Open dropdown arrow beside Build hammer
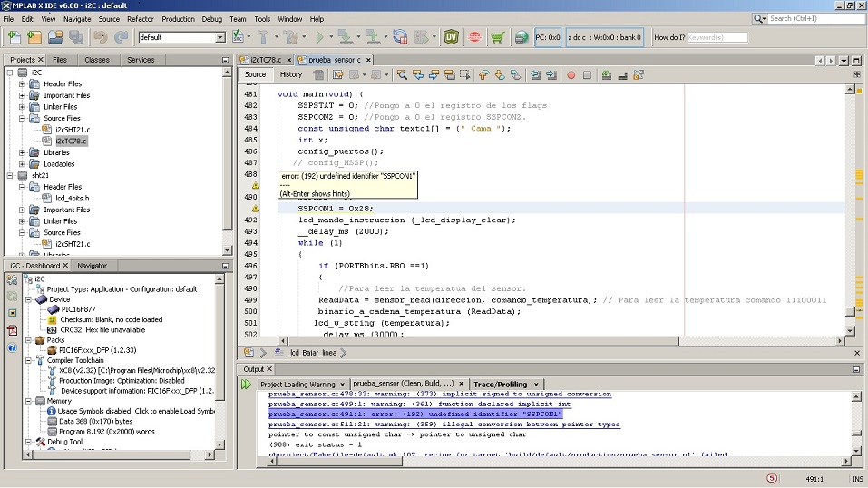The image size is (868, 488). (x=277, y=37)
